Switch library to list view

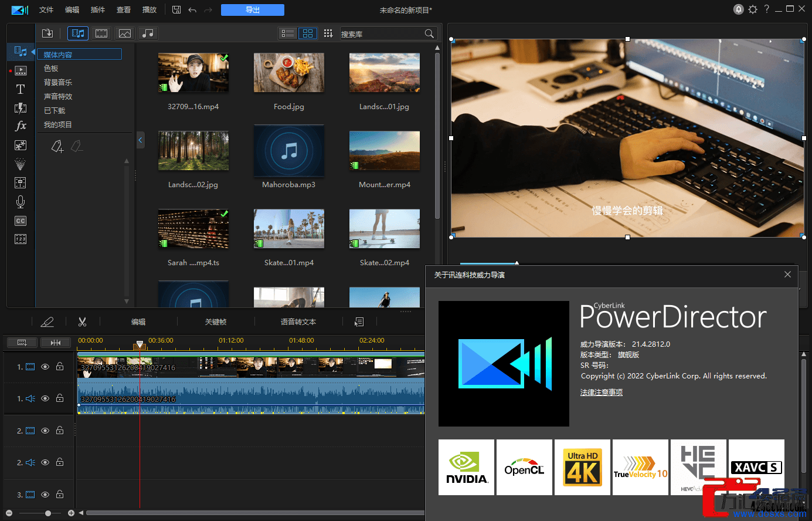tap(288, 33)
